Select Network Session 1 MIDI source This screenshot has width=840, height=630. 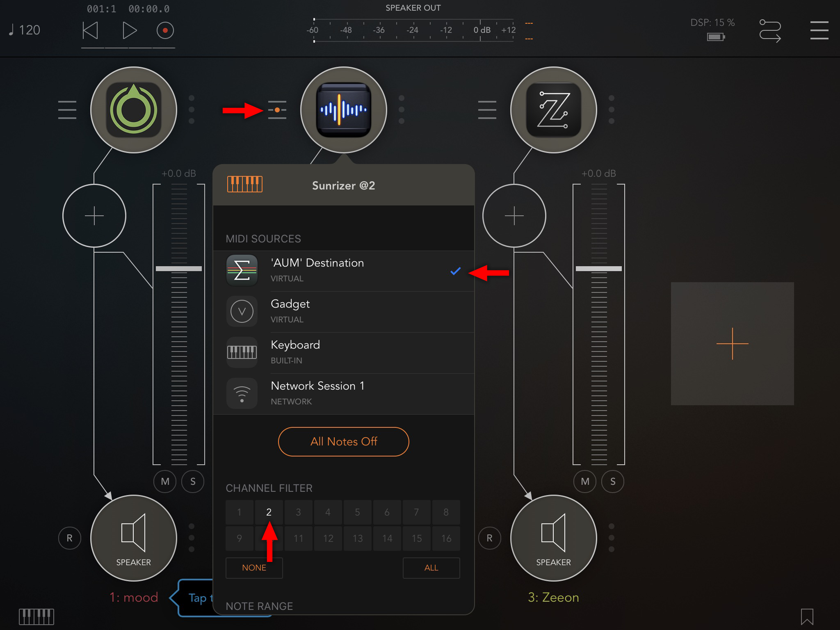344,394
